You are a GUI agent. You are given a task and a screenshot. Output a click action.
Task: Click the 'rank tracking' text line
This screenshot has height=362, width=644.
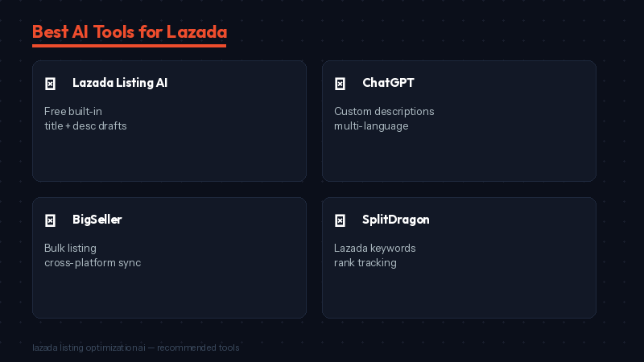(x=365, y=262)
